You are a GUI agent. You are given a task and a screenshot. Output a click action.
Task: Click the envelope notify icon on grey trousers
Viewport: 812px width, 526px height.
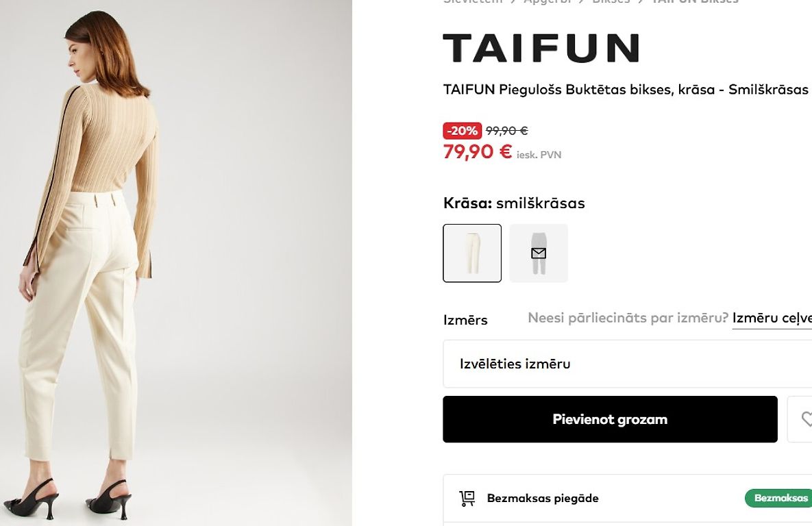coord(539,253)
